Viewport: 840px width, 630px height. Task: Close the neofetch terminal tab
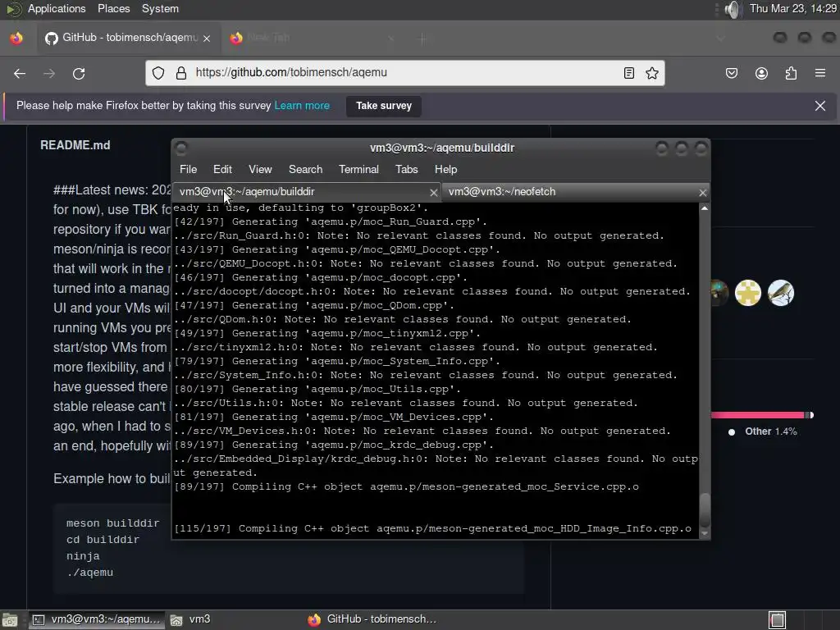(703, 192)
